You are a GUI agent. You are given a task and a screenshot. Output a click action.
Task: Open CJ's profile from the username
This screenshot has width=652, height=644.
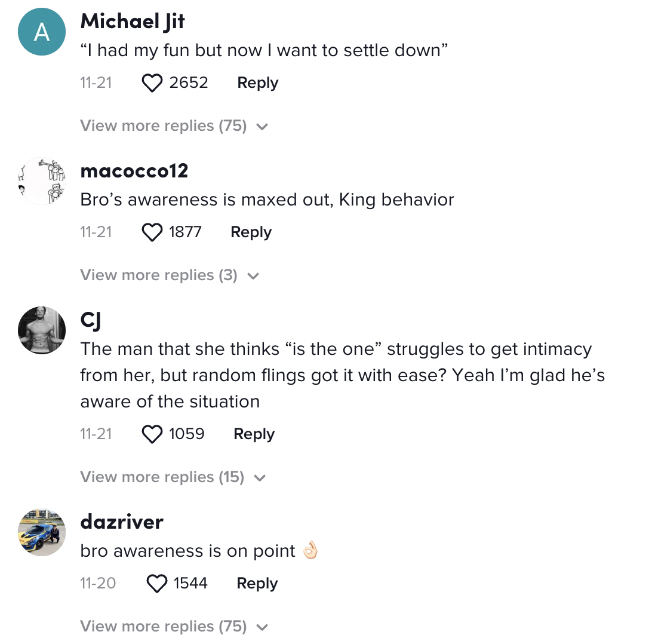(x=91, y=321)
